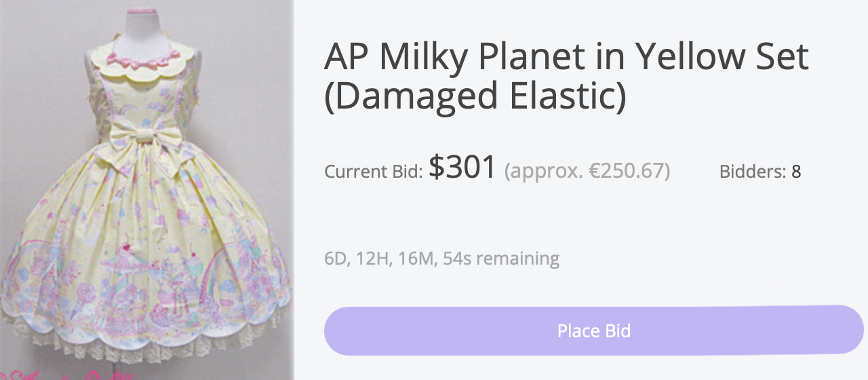Screen dimensions: 868x380
Task: Click the bidder count number 8
Action: [796, 172]
